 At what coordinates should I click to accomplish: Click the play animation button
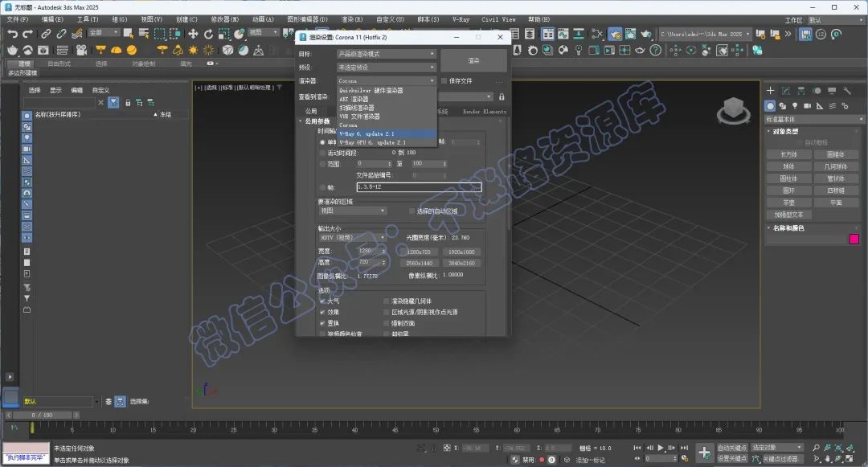click(661, 448)
